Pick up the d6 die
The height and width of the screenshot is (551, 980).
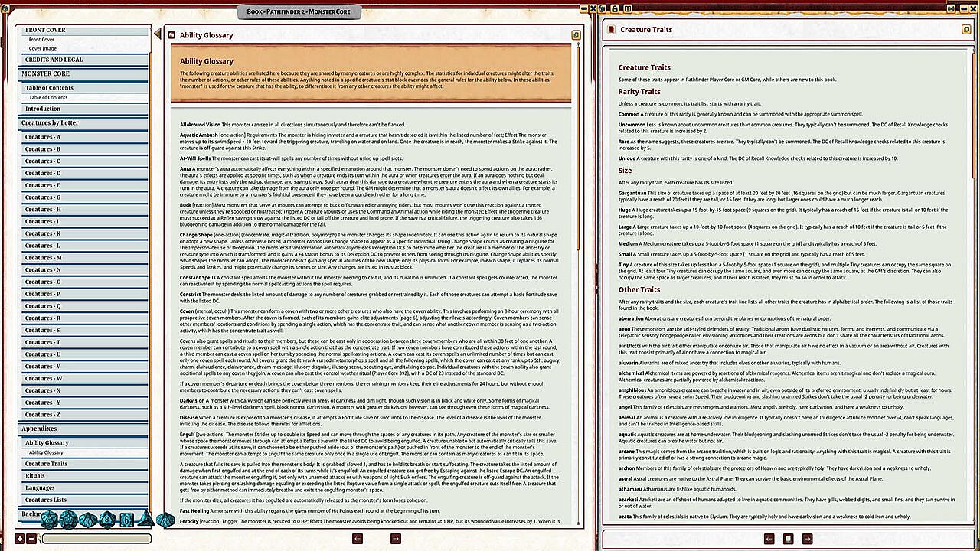click(x=127, y=520)
